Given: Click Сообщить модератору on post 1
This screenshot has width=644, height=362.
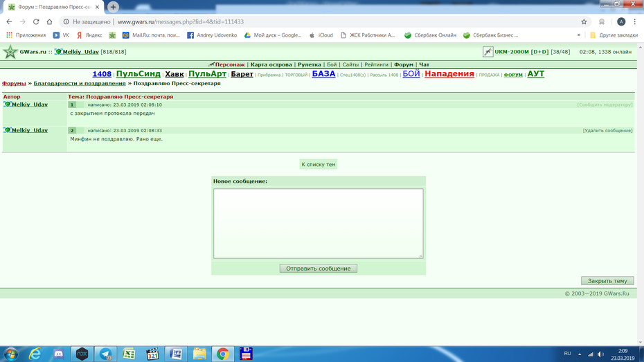Looking at the screenshot, I should point(605,105).
